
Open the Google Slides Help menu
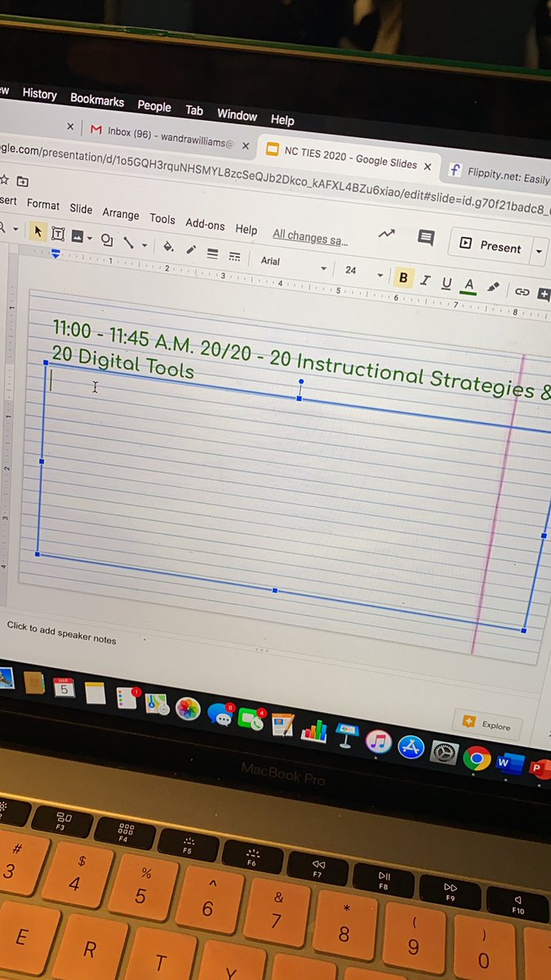[x=246, y=229]
